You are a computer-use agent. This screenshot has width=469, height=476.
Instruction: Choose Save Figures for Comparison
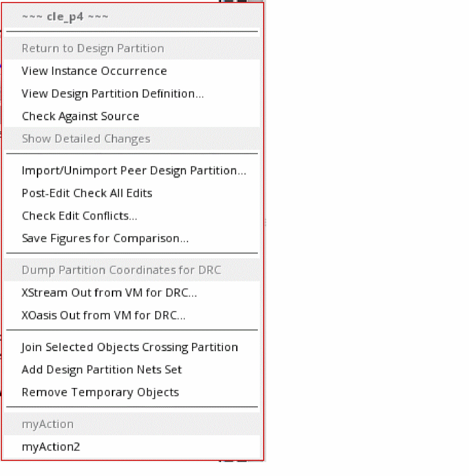point(105,238)
